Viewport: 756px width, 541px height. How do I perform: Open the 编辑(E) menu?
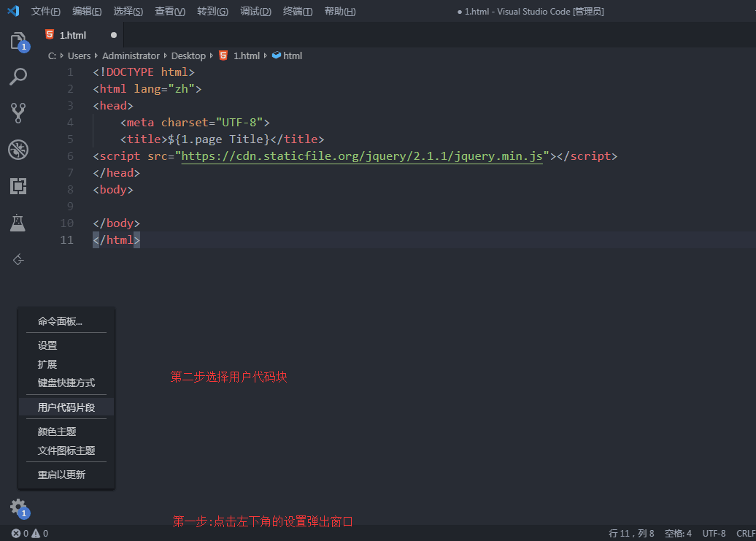[x=87, y=11]
